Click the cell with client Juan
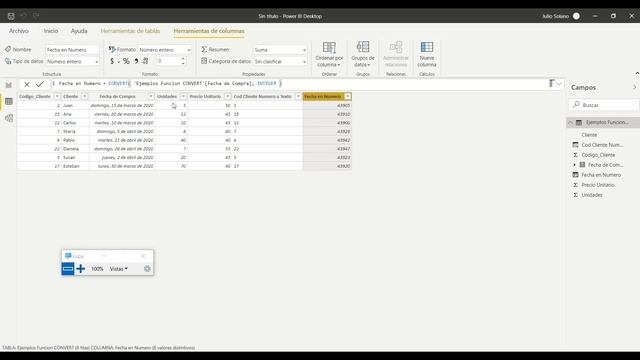The width and height of the screenshot is (640, 360). click(x=75, y=106)
